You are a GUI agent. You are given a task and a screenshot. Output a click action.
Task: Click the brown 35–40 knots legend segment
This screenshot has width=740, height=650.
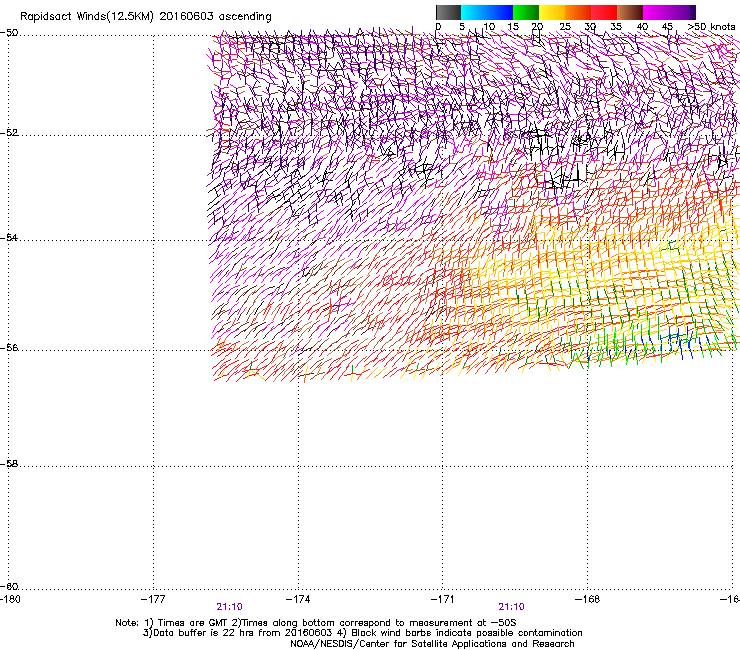(630, 12)
